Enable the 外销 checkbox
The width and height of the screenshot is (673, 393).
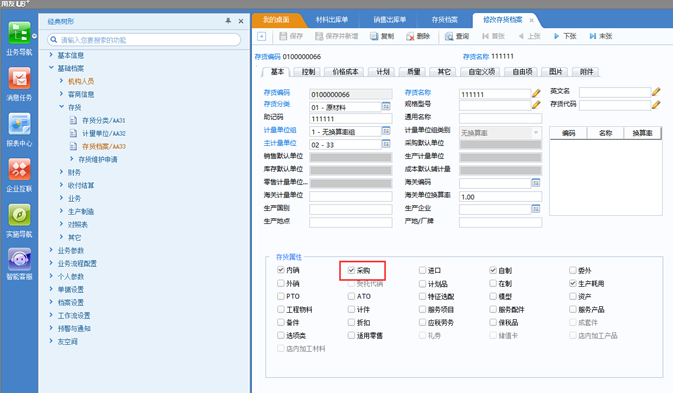[x=280, y=283]
